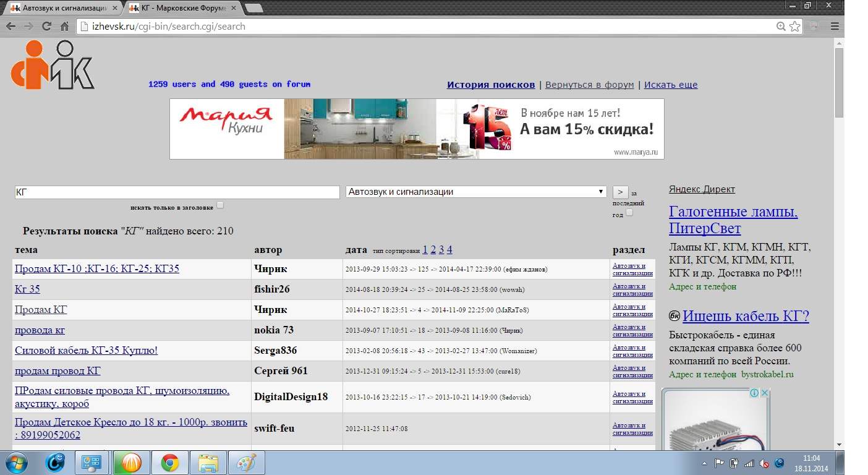Expand the 'Автозвук и сигнализации' section dropdown
The width and height of the screenshot is (868, 475).
475,192
